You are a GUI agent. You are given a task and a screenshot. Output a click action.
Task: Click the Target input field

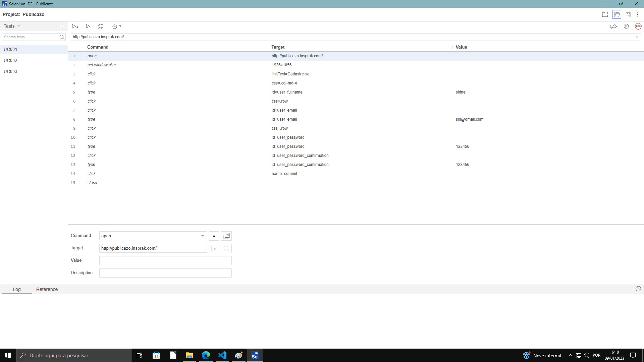(153, 248)
